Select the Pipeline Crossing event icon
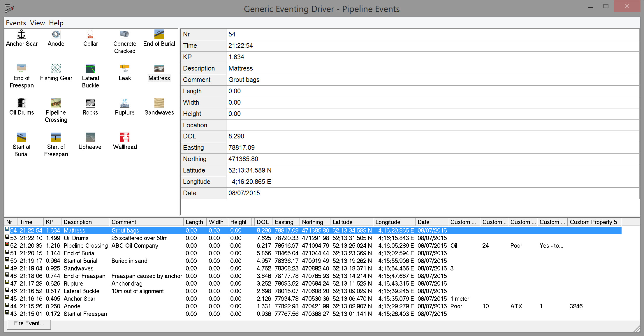Image resolution: width=644 pixels, height=336 pixels. pyautogui.click(x=56, y=103)
